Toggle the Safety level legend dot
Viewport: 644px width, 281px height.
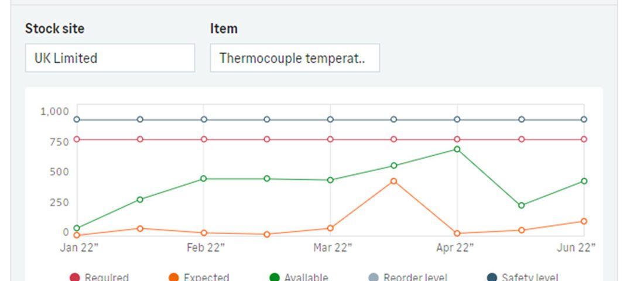tap(492, 277)
